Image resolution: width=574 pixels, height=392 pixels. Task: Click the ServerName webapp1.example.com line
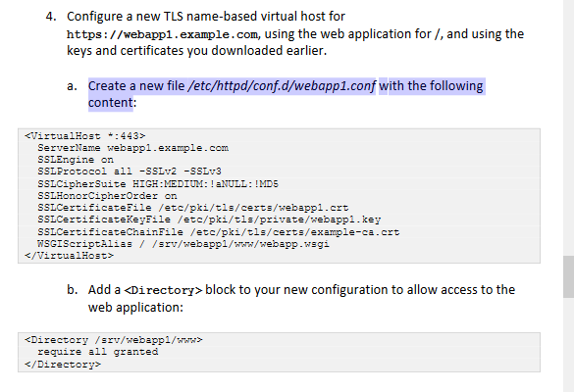click(132, 148)
